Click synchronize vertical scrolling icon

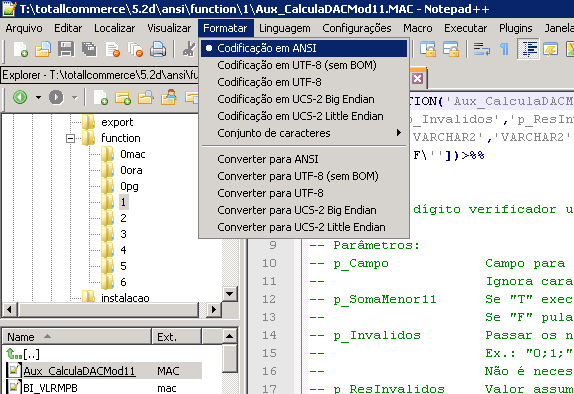(x=428, y=49)
